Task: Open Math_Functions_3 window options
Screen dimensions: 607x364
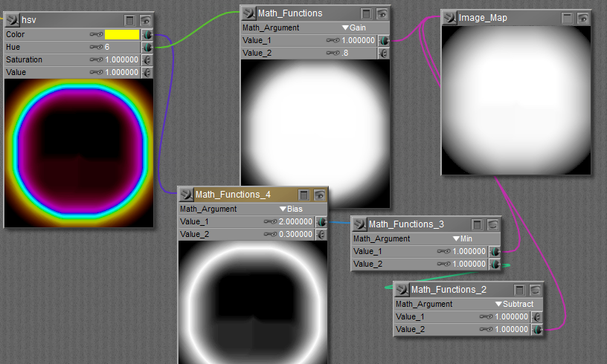Action: pos(477,225)
